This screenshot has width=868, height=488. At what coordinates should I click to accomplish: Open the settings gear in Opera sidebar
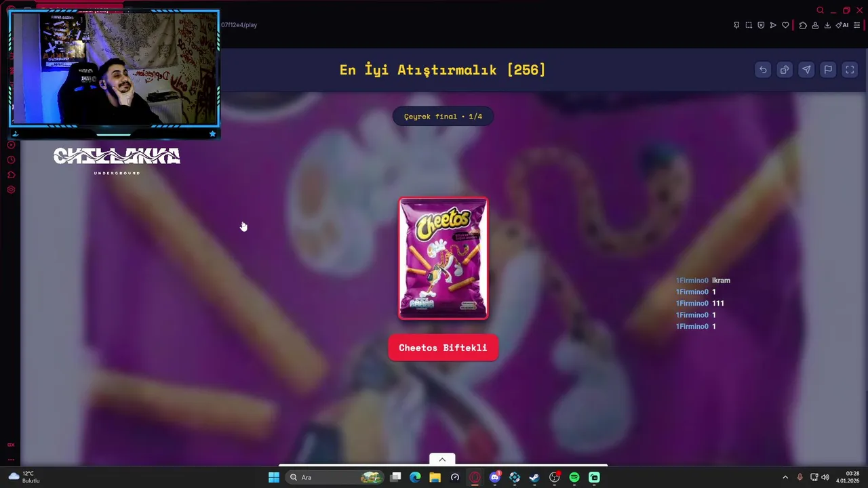pyautogui.click(x=11, y=190)
